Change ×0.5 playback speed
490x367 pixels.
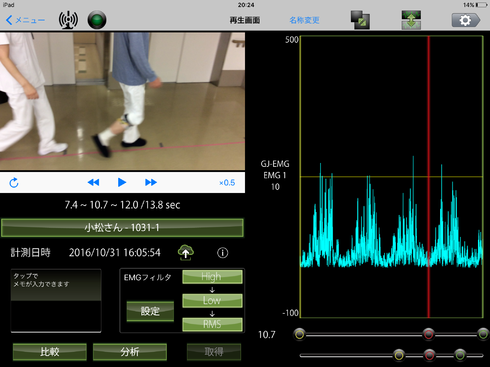(x=227, y=183)
